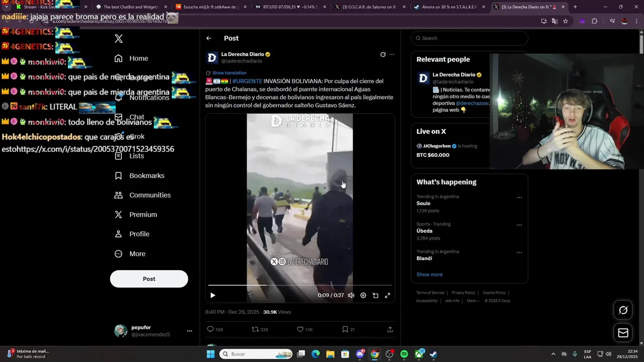Open File Explorer from the taskbar
The height and width of the screenshot is (362, 644).
(x=331, y=354)
